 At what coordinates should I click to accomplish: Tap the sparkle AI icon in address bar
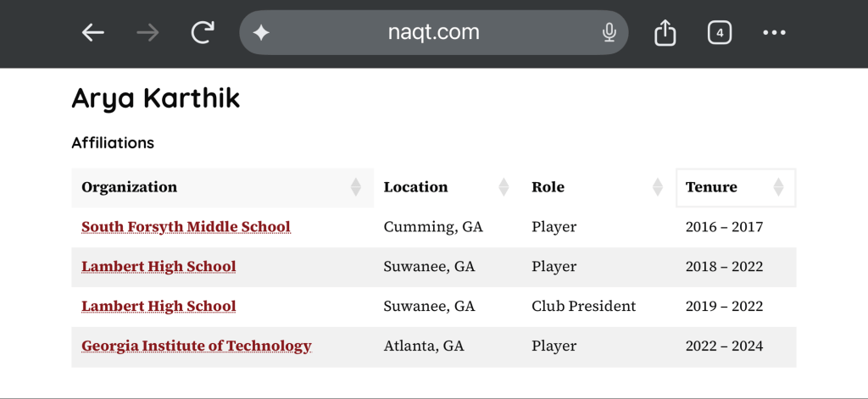[x=261, y=33]
